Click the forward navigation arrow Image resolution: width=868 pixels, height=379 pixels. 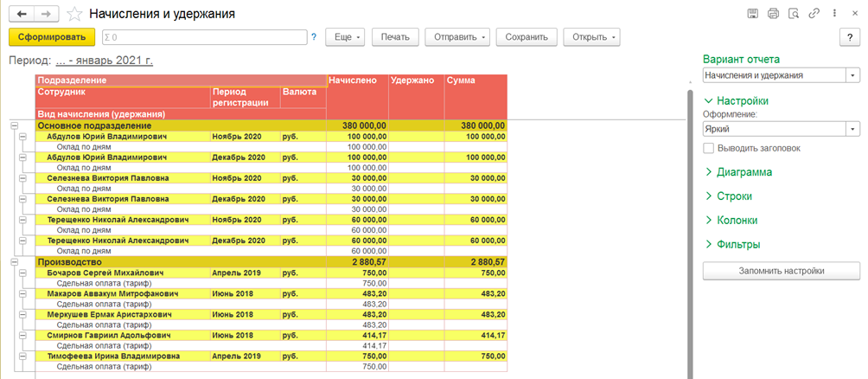point(47,14)
